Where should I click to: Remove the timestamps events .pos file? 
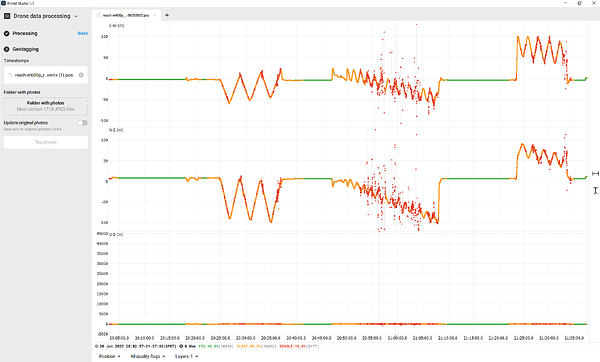point(81,75)
